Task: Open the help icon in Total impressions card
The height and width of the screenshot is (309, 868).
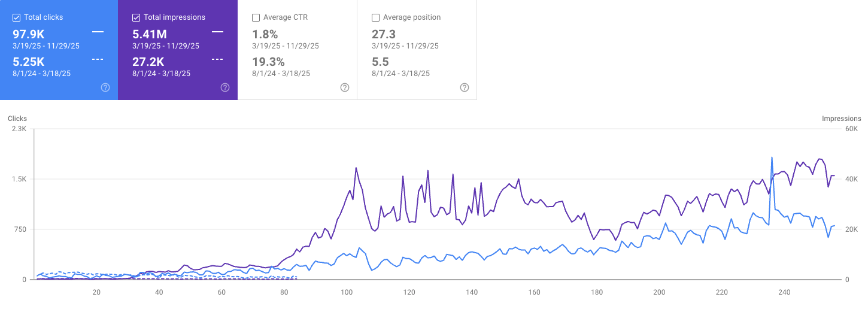Action: coord(225,87)
